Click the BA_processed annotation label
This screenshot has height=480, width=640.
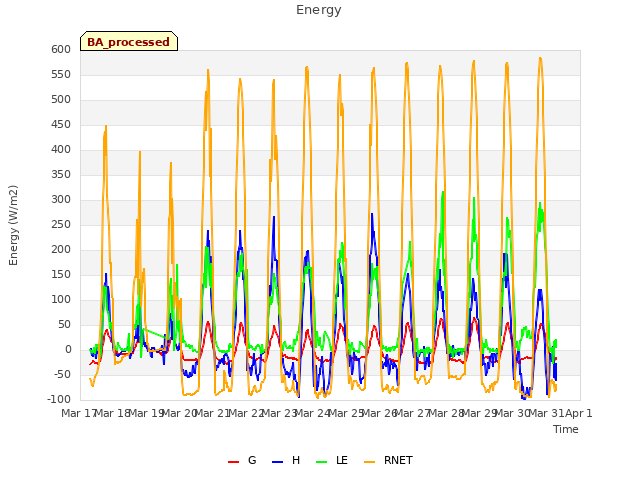click(x=129, y=42)
